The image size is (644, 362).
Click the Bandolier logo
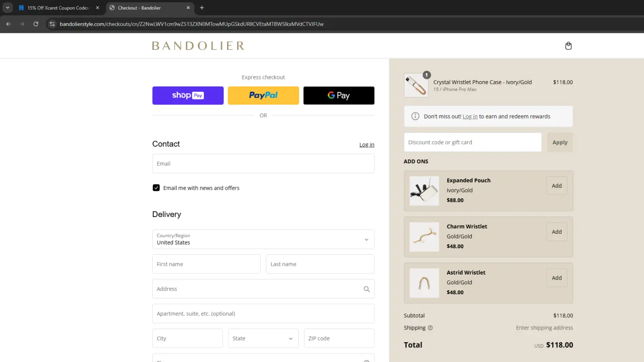[x=198, y=46]
